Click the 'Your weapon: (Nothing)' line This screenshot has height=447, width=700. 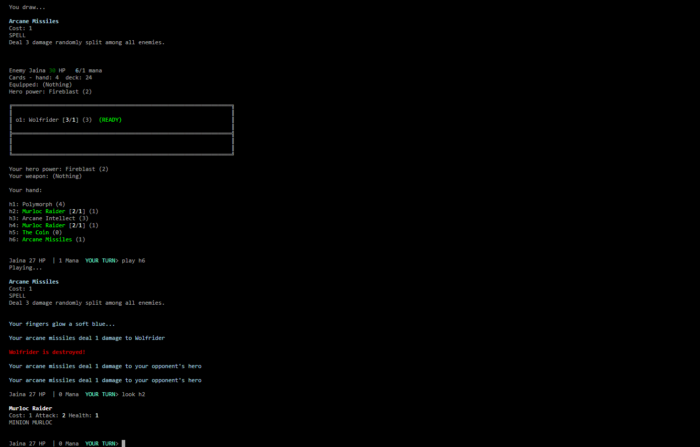click(45, 176)
